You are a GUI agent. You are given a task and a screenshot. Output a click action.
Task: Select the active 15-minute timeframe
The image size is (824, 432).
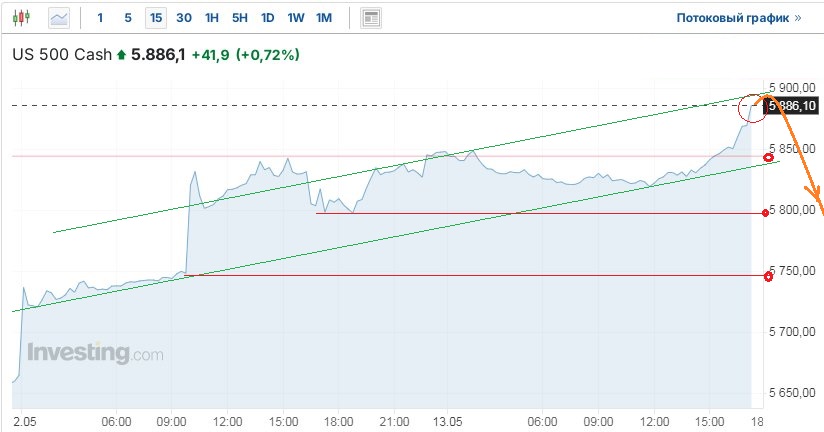156,18
